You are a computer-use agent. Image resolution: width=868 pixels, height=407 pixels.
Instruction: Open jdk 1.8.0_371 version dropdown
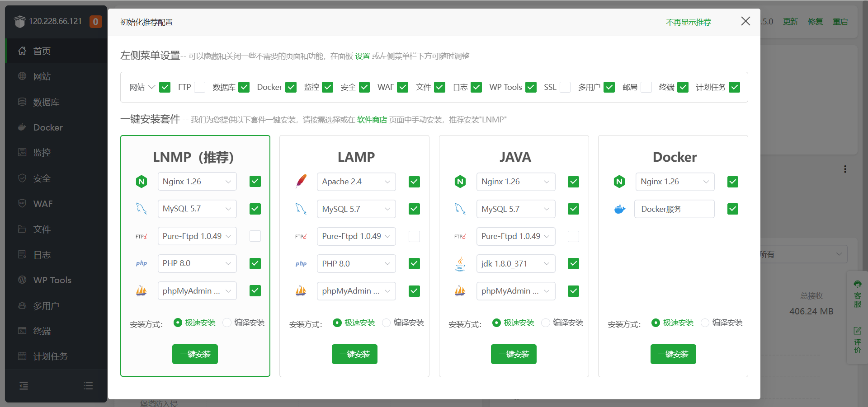pyautogui.click(x=516, y=264)
